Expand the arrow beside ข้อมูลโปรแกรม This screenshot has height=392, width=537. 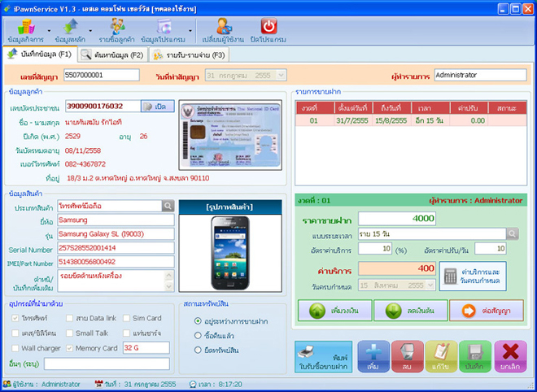coord(190,31)
